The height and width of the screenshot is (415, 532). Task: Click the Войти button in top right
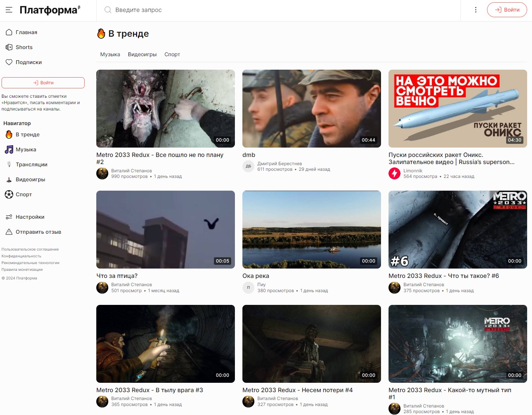click(507, 10)
